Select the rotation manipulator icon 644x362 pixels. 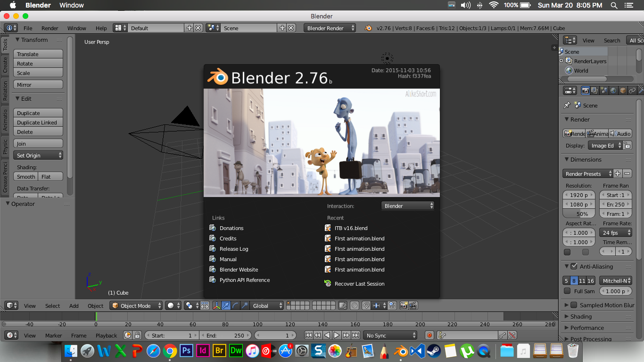tap(235, 305)
